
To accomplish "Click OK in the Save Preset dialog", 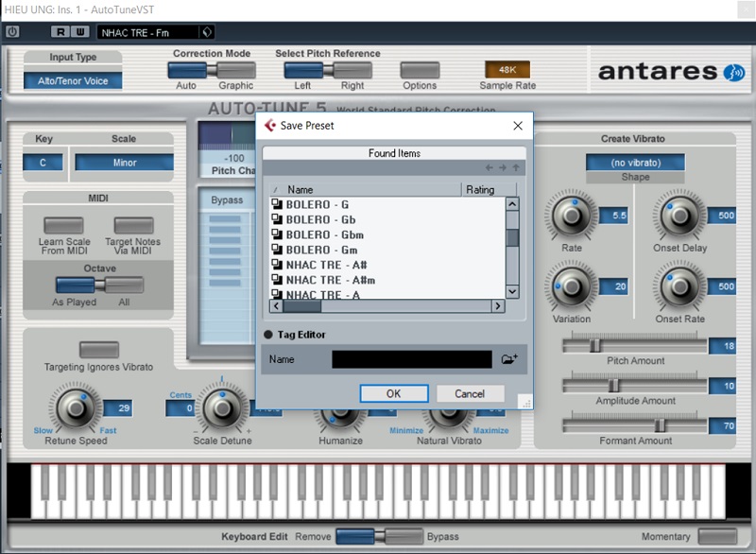I will click(x=394, y=393).
